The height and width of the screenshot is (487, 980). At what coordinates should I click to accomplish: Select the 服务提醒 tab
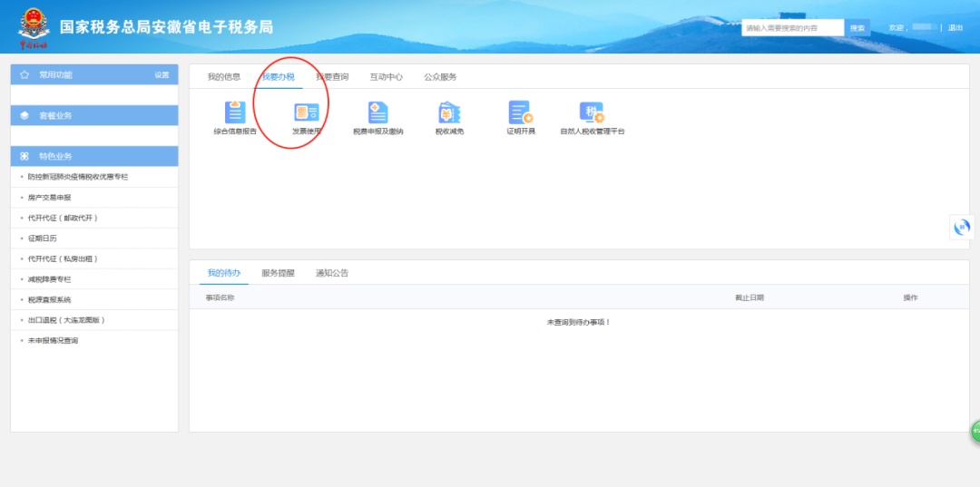tap(279, 273)
